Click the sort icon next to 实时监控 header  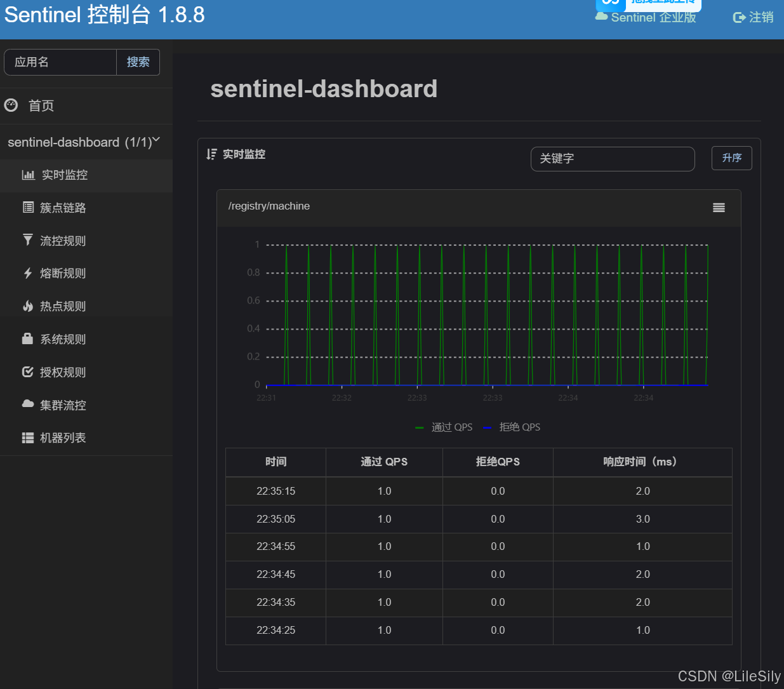click(x=211, y=154)
